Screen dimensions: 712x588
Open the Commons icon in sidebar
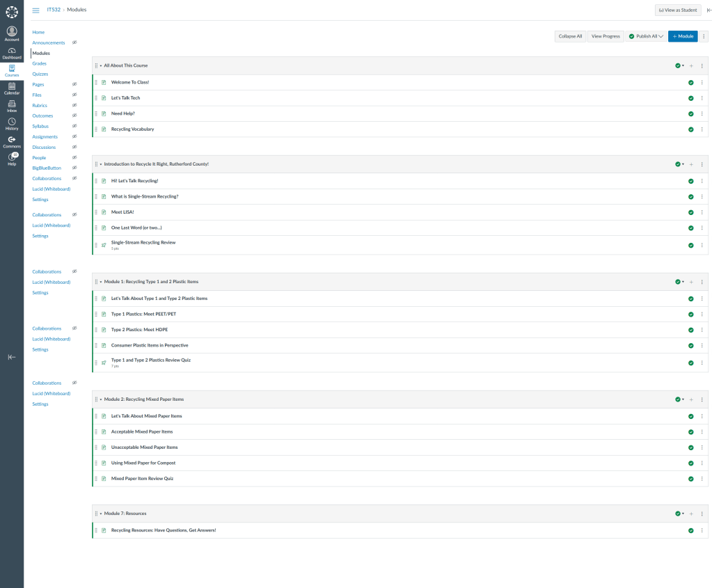coord(12,141)
